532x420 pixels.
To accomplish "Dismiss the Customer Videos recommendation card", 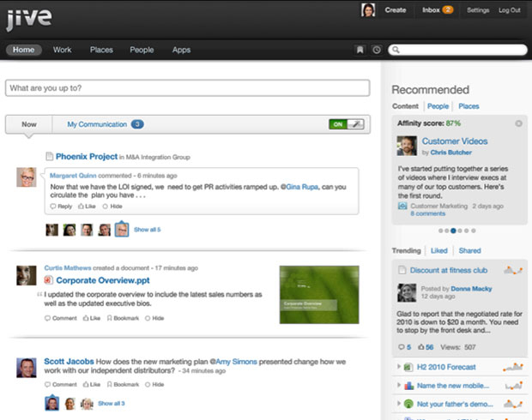I will (518, 123).
